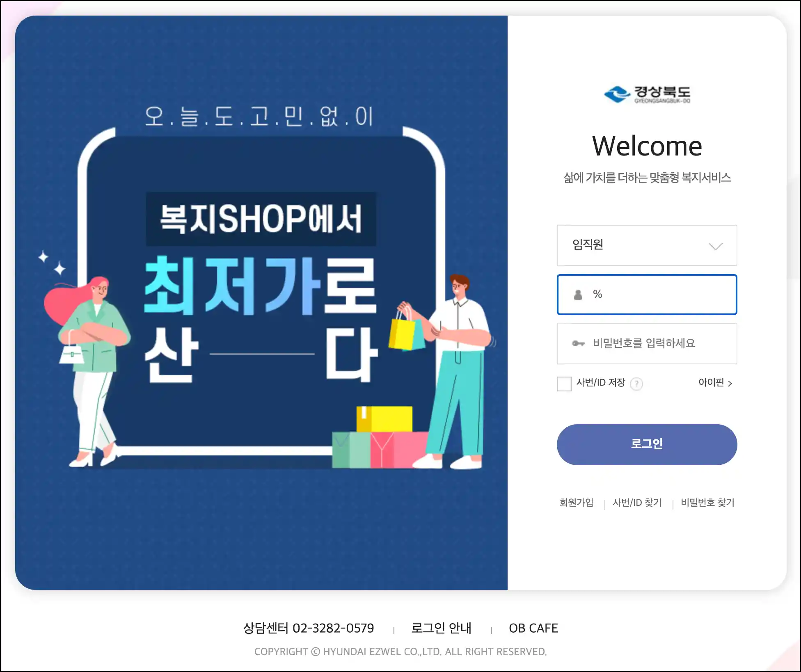This screenshot has width=801, height=672.
Task: Open 비밀번호 찾기 link
Action: pos(707,503)
